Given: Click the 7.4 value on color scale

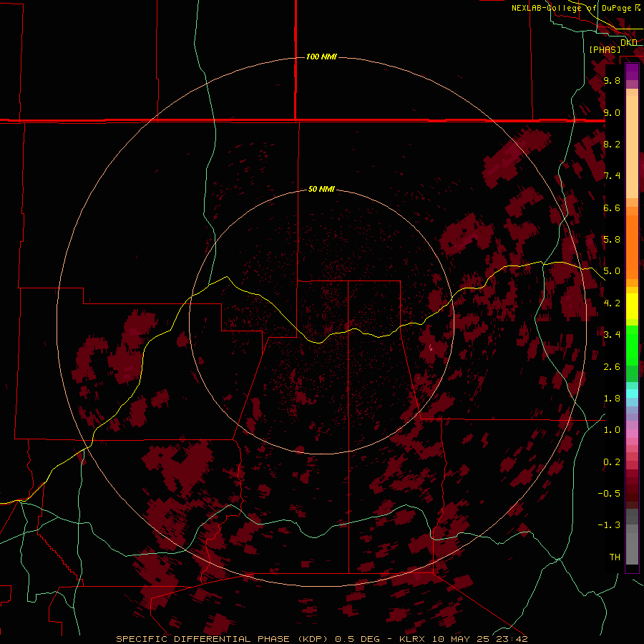Looking at the screenshot, I should pos(612,176).
